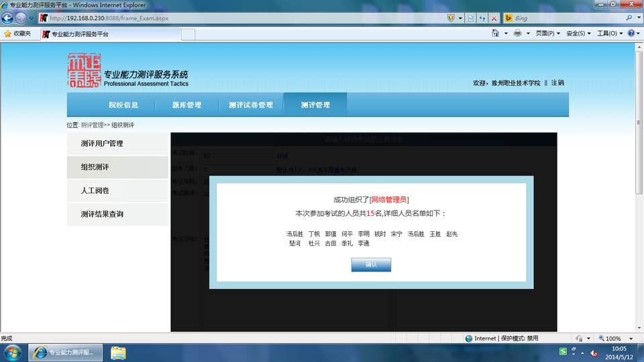This screenshot has height=362, width=644.
Task: Click the Bing search input field
Action: 569,18
